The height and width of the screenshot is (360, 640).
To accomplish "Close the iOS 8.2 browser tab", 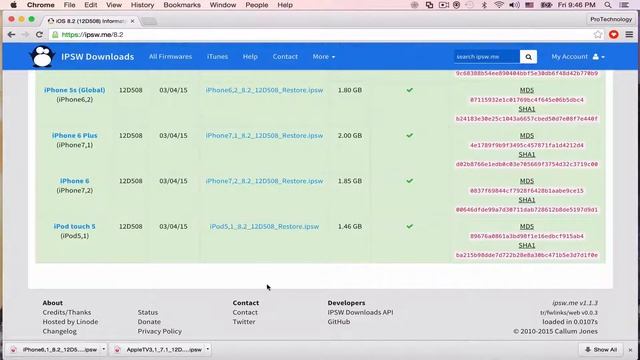I will coord(132,21).
